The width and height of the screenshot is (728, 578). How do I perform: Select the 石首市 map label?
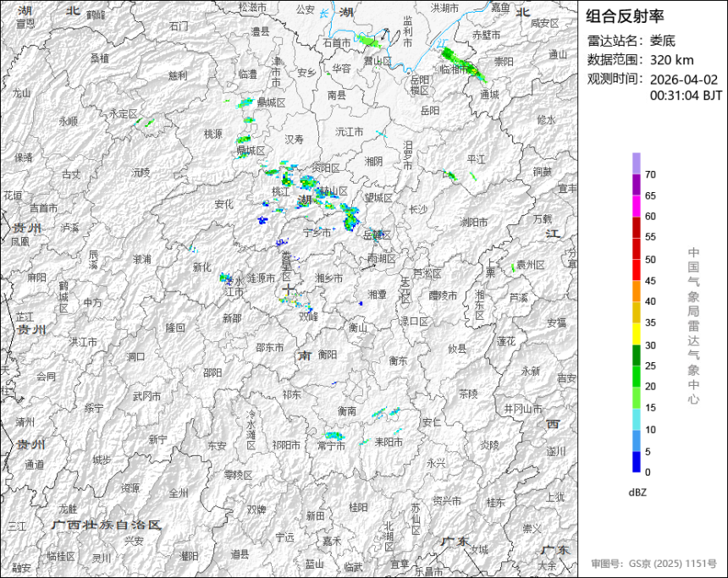pyautogui.click(x=337, y=43)
